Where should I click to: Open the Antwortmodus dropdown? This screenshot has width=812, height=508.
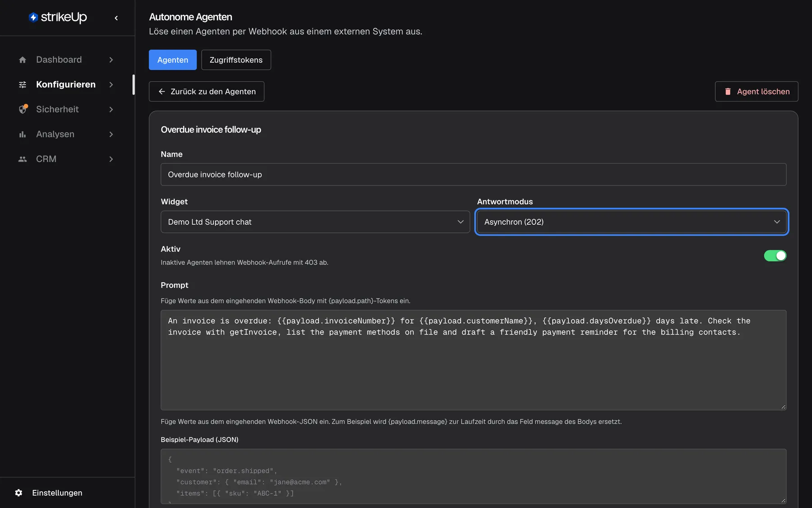point(632,222)
